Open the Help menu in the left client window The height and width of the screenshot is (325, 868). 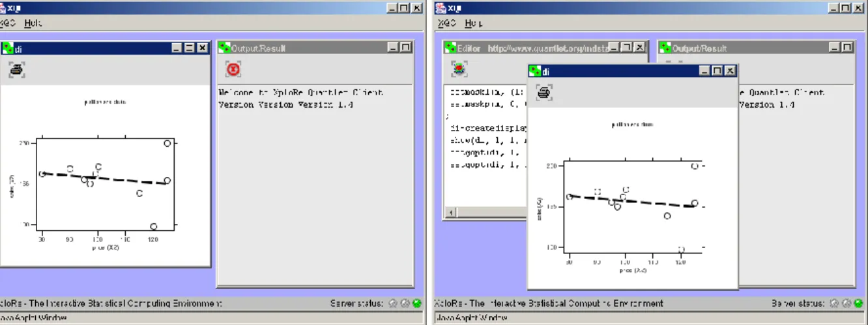33,23
